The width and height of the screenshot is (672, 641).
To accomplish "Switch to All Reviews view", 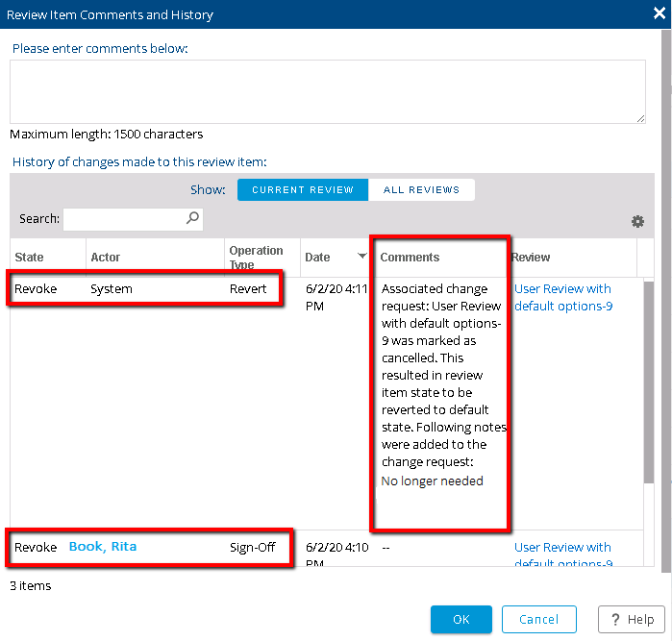I will pyautogui.click(x=421, y=189).
